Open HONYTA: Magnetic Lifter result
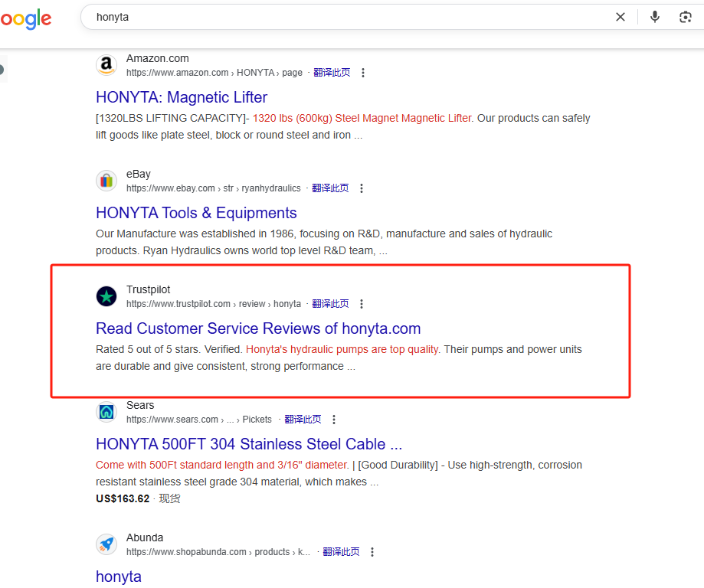The width and height of the screenshot is (704, 588). coord(182,97)
